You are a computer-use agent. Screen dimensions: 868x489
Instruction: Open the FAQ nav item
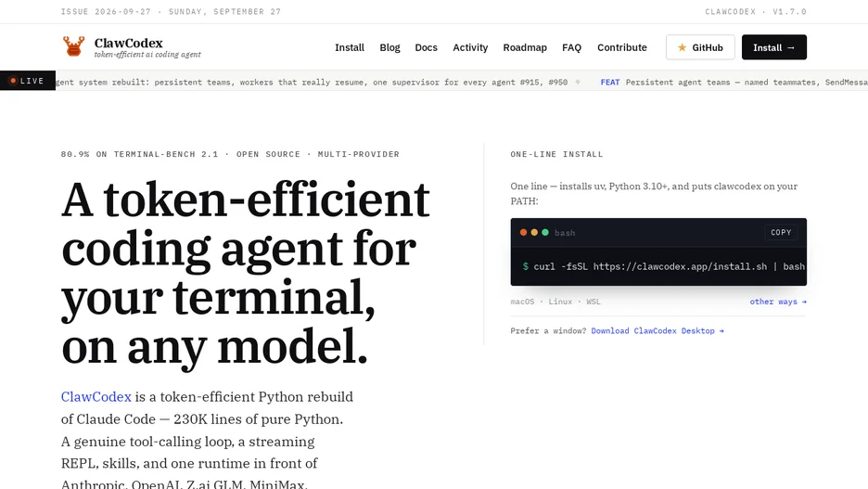pos(572,47)
